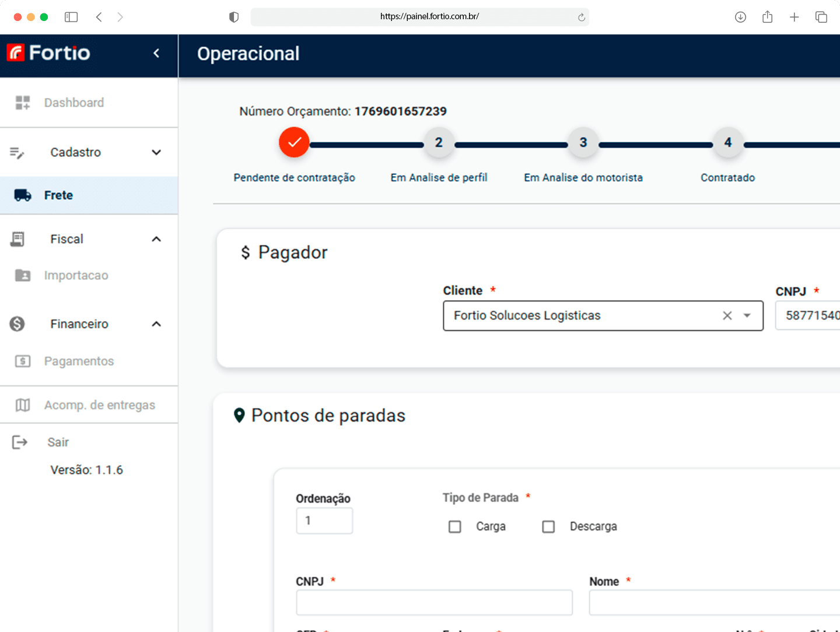Viewport: 840px width, 632px height.
Task: Clear the Cliente field with X
Action: pos(727,315)
